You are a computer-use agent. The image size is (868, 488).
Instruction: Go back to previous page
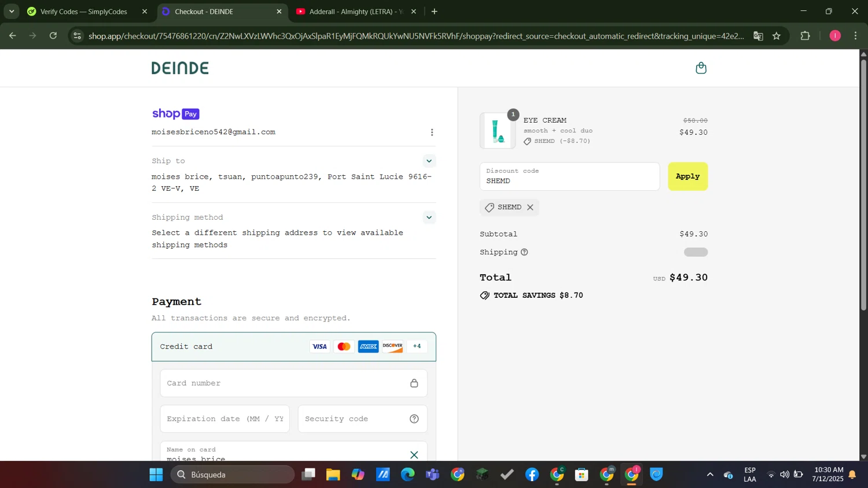coord(12,36)
